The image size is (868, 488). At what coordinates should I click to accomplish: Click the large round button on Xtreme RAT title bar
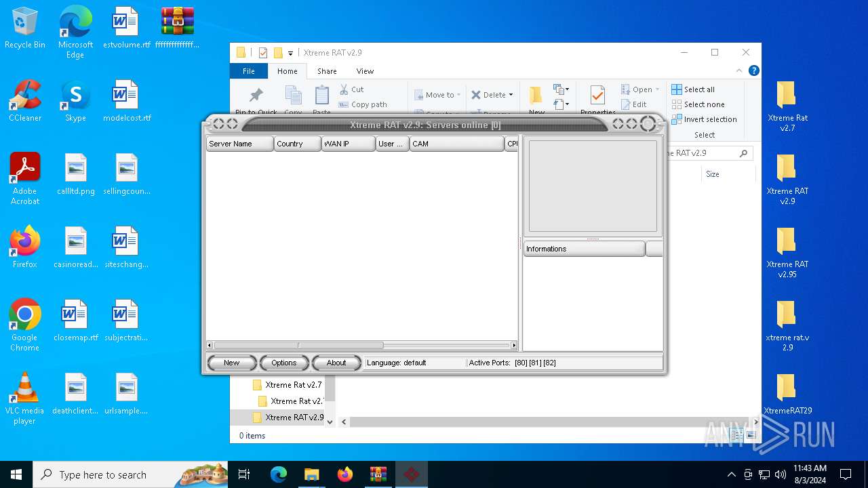coord(648,124)
